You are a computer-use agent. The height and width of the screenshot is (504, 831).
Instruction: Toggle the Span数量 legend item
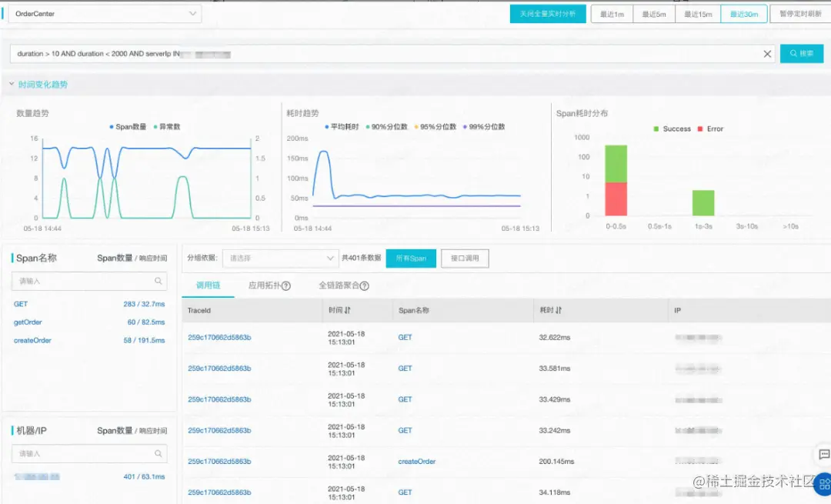coord(127,127)
